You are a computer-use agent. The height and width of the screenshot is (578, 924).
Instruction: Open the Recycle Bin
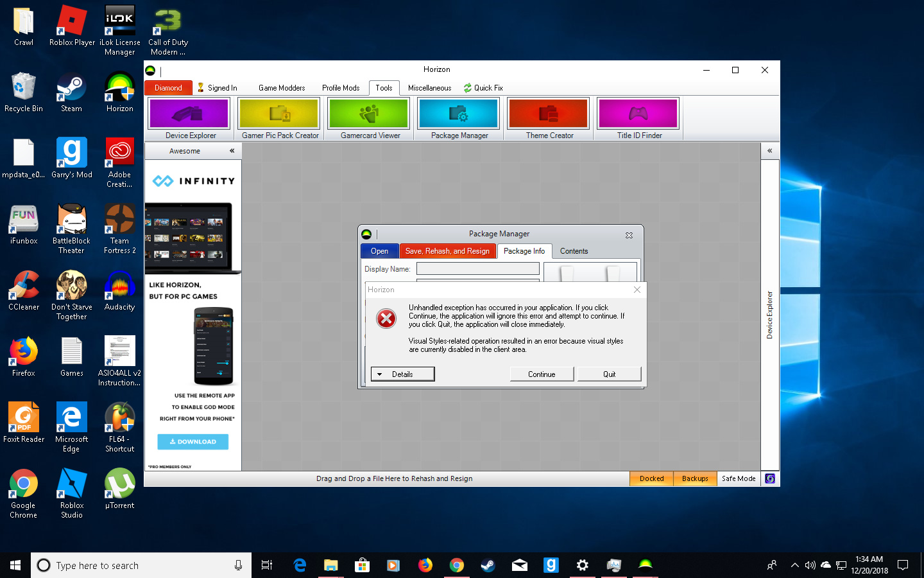(x=24, y=92)
